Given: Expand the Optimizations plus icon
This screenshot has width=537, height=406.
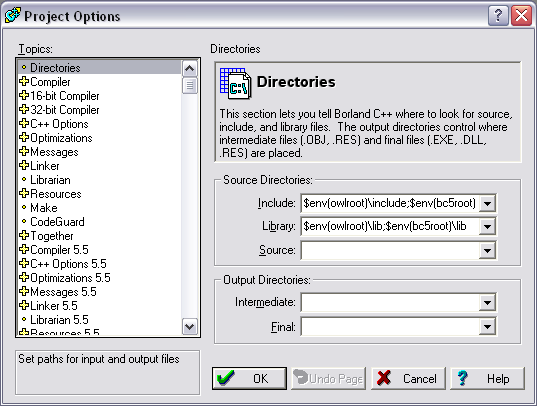Looking at the screenshot, I should pyautogui.click(x=24, y=138).
